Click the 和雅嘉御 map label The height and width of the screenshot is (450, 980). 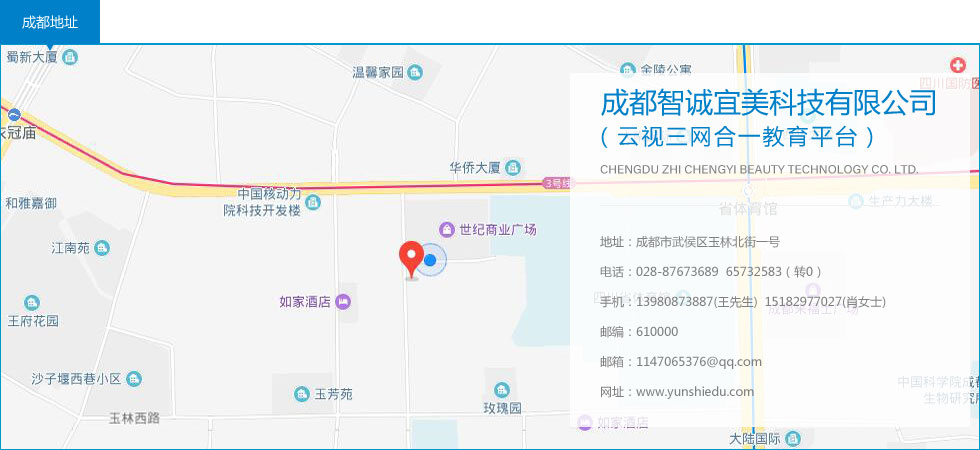pyautogui.click(x=31, y=203)
